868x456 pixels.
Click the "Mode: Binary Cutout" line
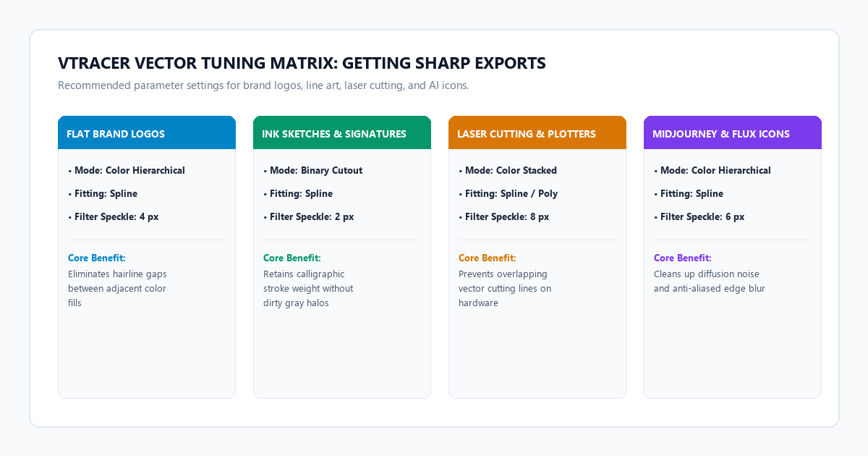(x=313, y=171)
